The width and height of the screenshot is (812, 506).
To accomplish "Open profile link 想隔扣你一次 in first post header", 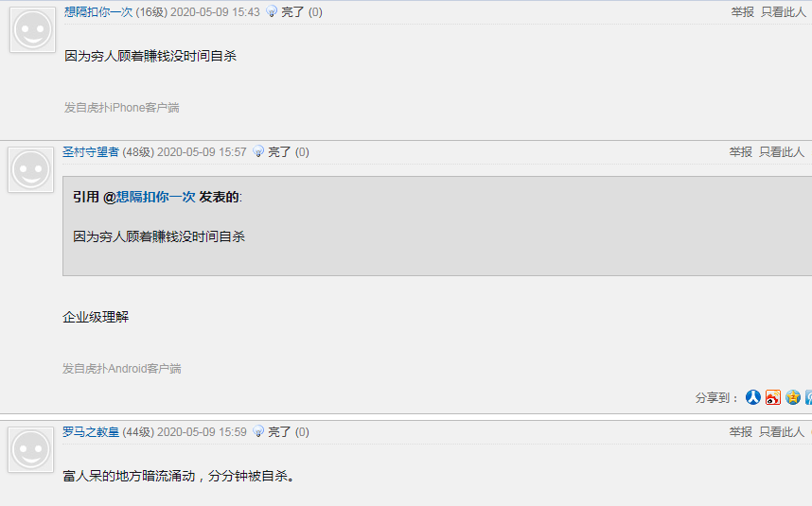I will (x=98, y=12).
